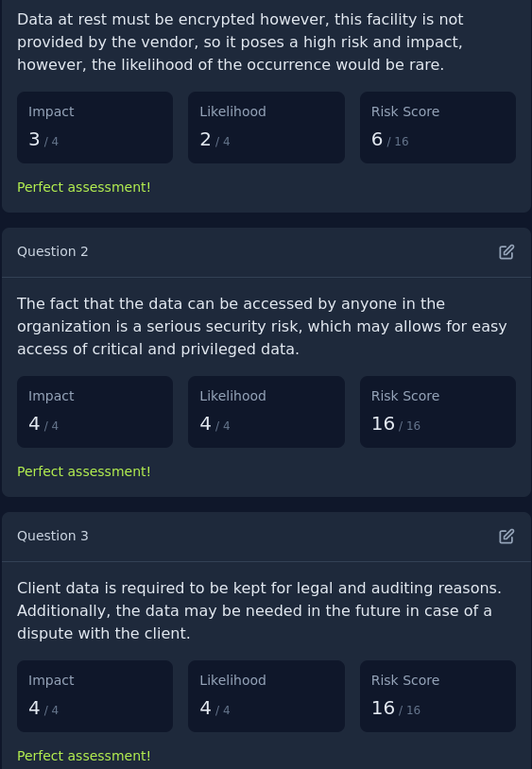Image resolution: width=532 pixels, height=769 pixels.
Task: Click the 6 / 16 risk score value
Action: coord(390,140)
